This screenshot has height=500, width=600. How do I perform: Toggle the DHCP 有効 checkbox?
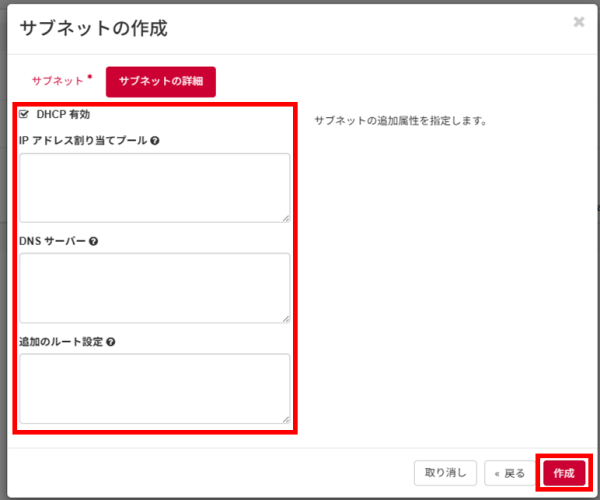[x=24, y=115]
